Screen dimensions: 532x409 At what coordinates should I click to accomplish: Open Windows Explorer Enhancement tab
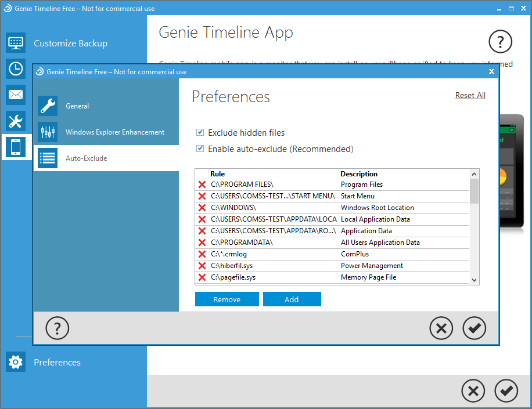pyautogui.click(x=106, y=132)
